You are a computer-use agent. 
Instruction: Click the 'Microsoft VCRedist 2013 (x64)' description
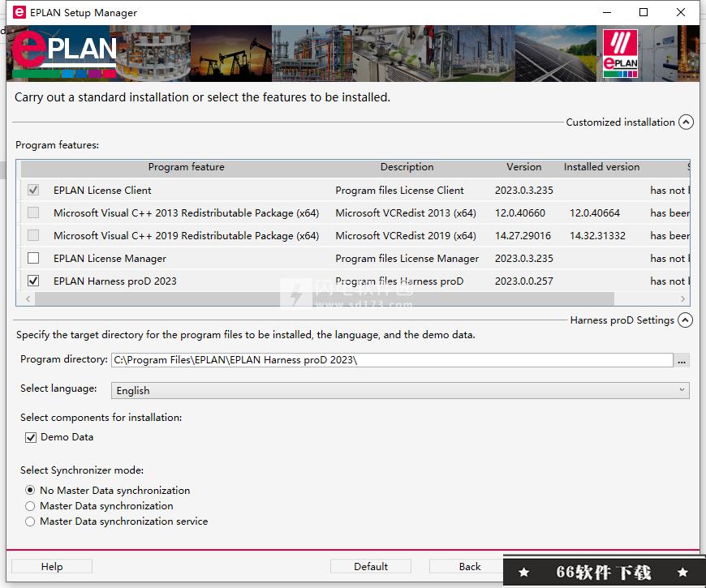coord(406,212)
